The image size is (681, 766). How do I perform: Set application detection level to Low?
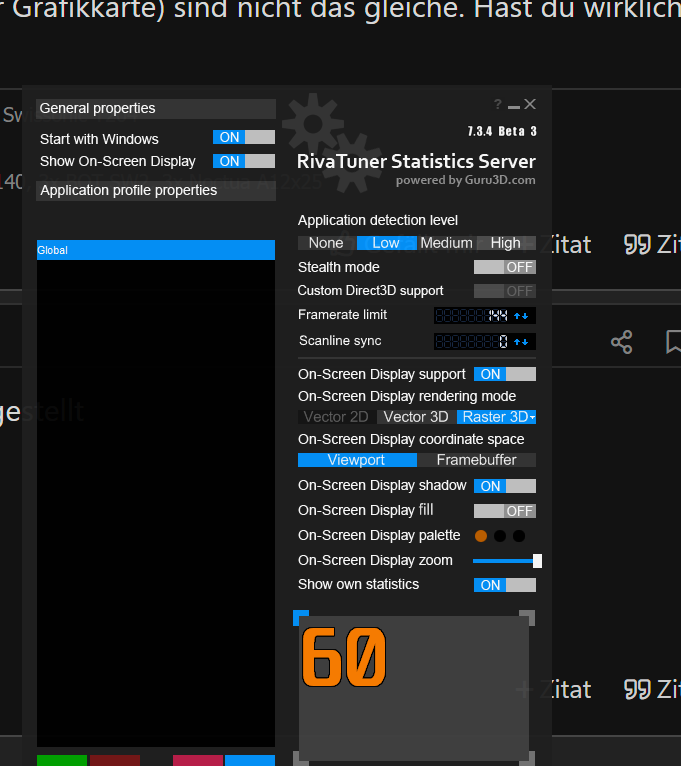pyautogui.click(x=386, y=243)
